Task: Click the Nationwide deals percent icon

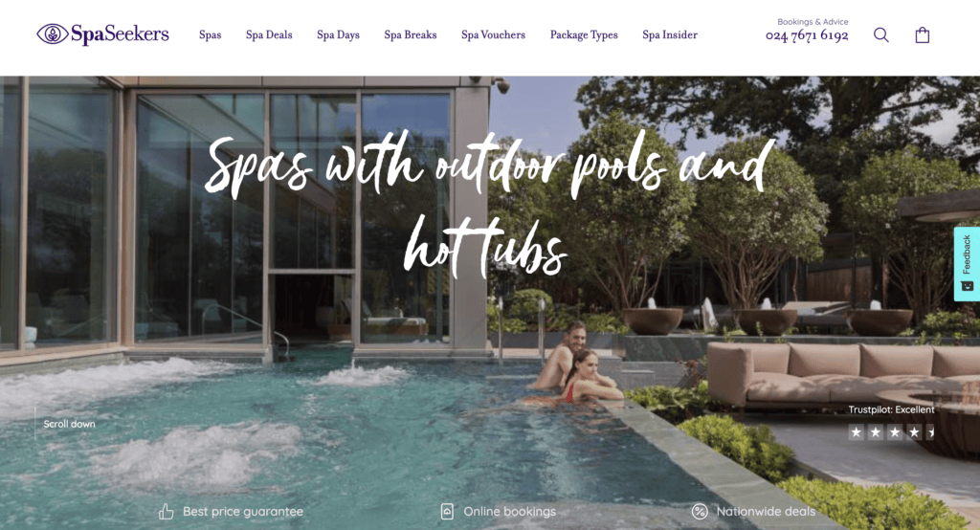Action: [700, 511]
